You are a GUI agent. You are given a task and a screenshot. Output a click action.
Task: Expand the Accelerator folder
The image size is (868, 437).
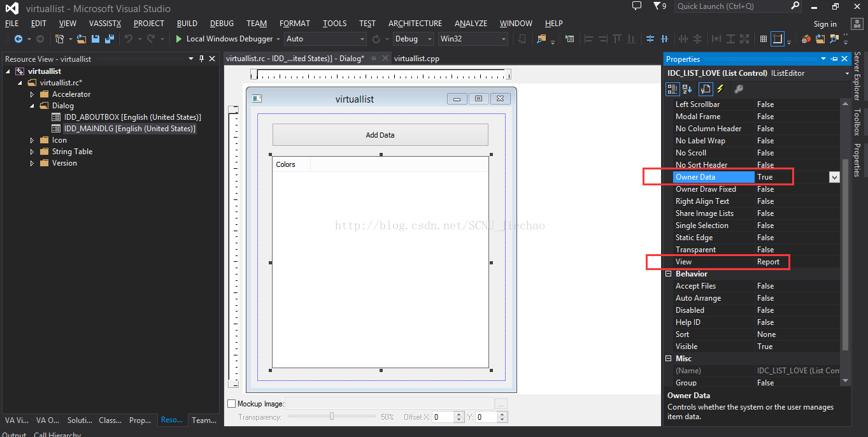click(32, 94)
